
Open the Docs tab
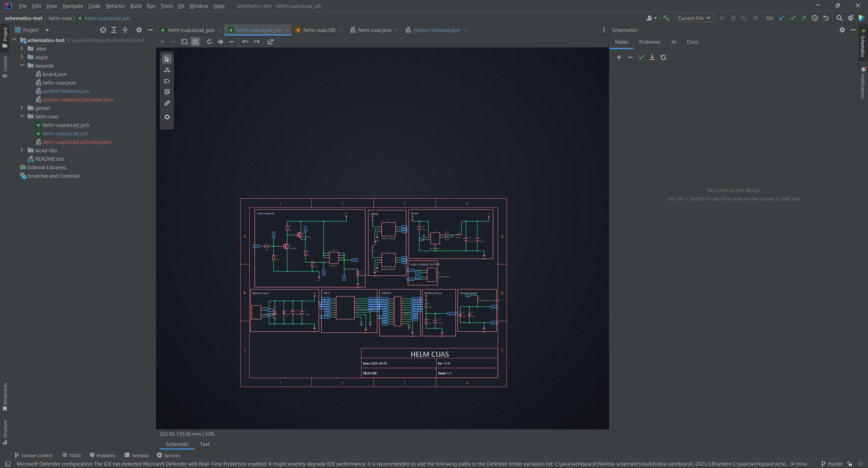coord(692,42)
